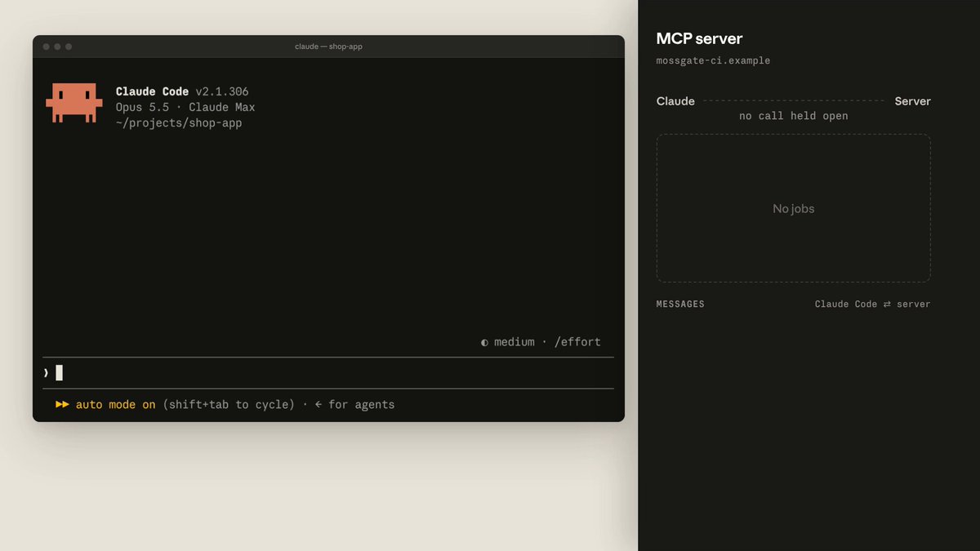The height and width of the screenshot is (551, 980).
Task: Click the 'for agents' hint text
Action: tap(361, 404)
